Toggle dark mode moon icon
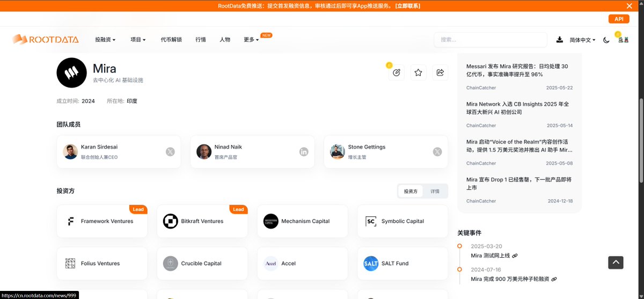The image size is (644, 299). pos(606,40)
